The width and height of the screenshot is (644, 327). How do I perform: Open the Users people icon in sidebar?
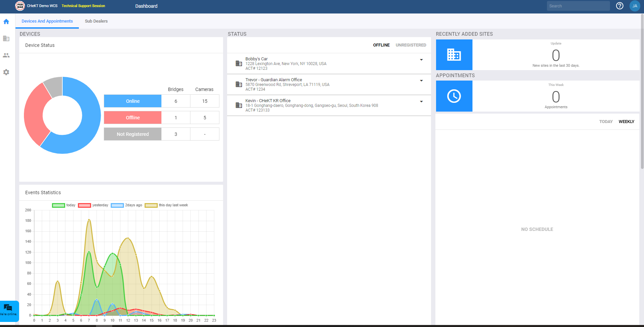click(6, 55)
